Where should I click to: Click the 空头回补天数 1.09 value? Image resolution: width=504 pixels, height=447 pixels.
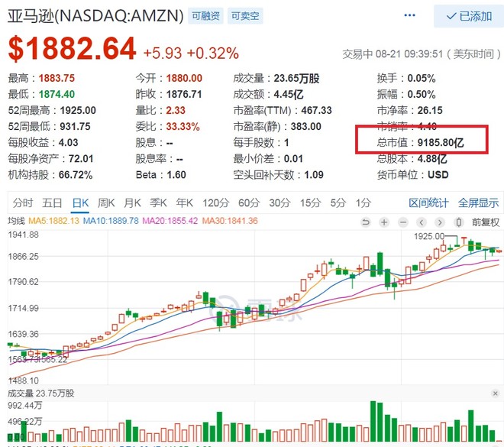tap(314, 175)
